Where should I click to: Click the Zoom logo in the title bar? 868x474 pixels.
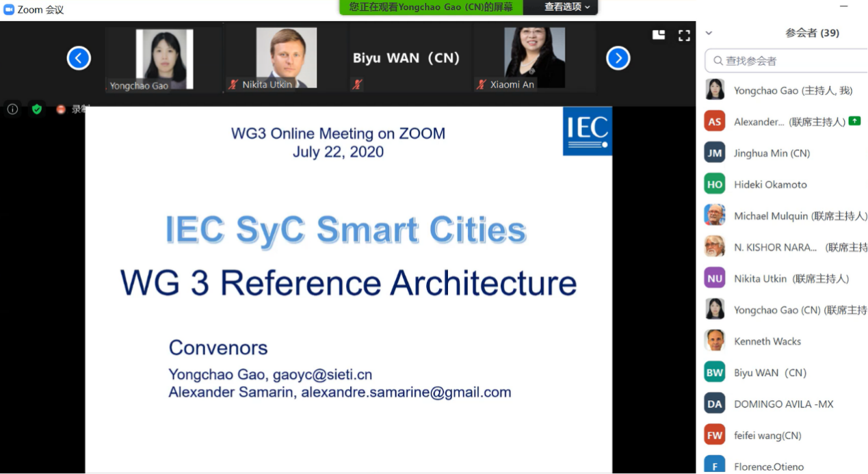(9, 10)
